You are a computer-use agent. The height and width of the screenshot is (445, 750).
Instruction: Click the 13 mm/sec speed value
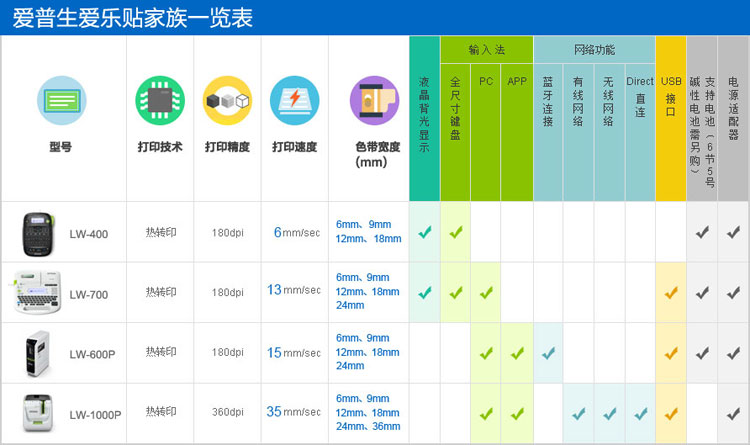point(294,289)
